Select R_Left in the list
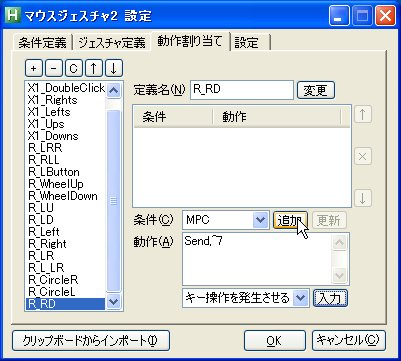The image size is (401, 361). (x=66, y=232)
